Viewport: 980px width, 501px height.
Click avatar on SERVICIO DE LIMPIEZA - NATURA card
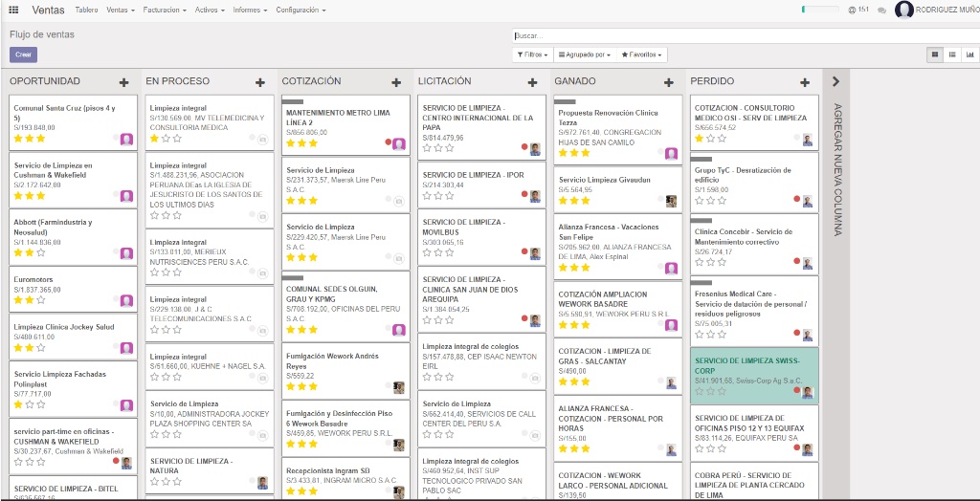(x=262, y=482)
